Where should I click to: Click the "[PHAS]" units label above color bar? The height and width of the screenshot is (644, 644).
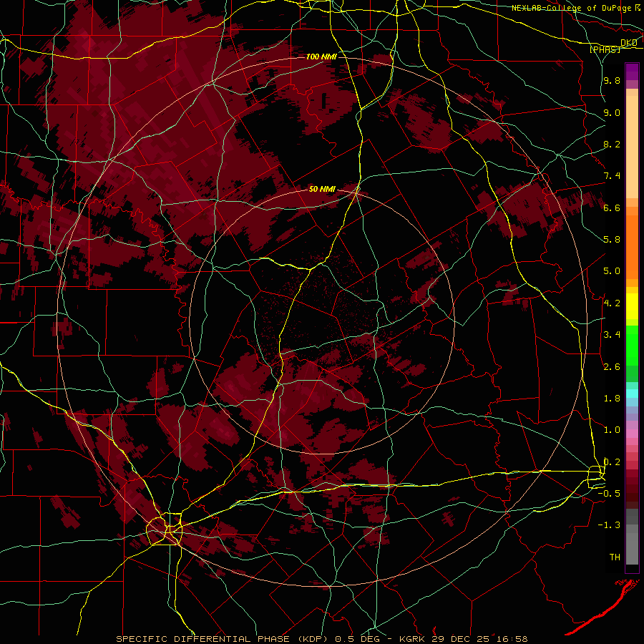[605, 49]
